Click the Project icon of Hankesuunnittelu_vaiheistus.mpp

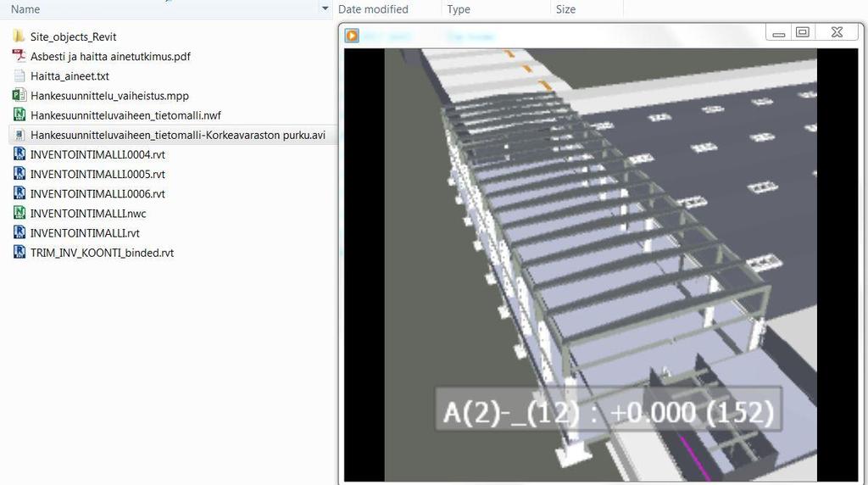tap(19, 95)
